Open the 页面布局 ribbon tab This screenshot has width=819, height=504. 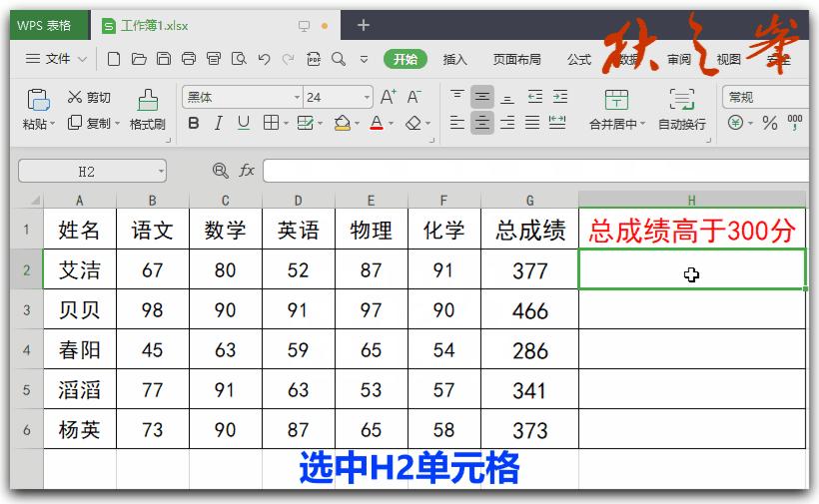[516, 60]
